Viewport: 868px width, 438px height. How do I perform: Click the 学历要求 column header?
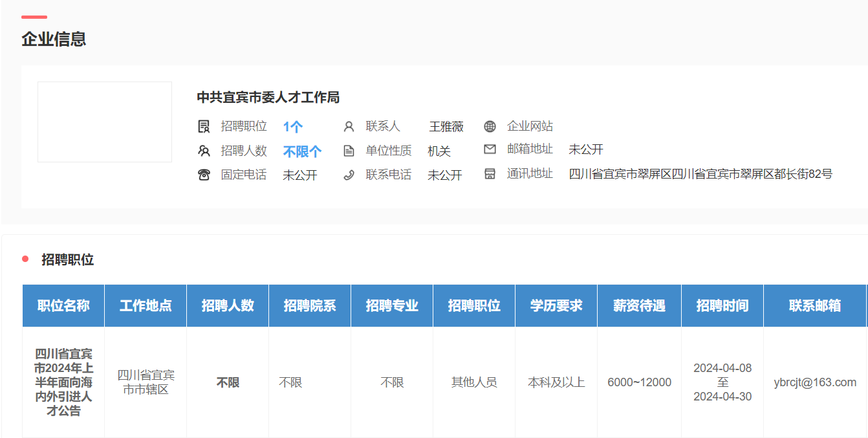[x=556, y=305]
